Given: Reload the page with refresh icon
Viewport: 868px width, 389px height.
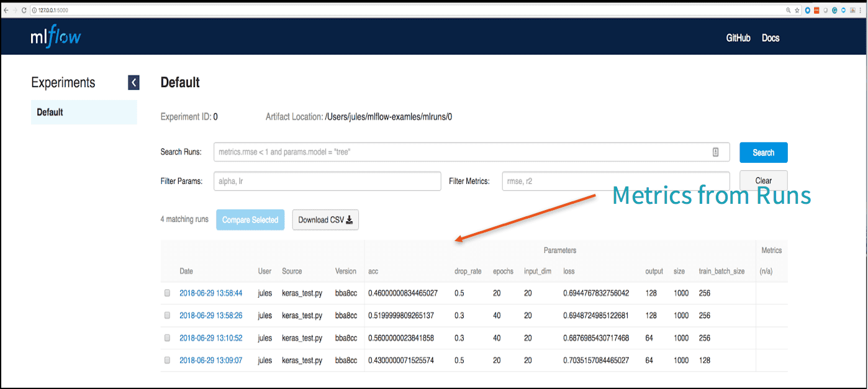Looking at the screenshot, I should [24, 10].
